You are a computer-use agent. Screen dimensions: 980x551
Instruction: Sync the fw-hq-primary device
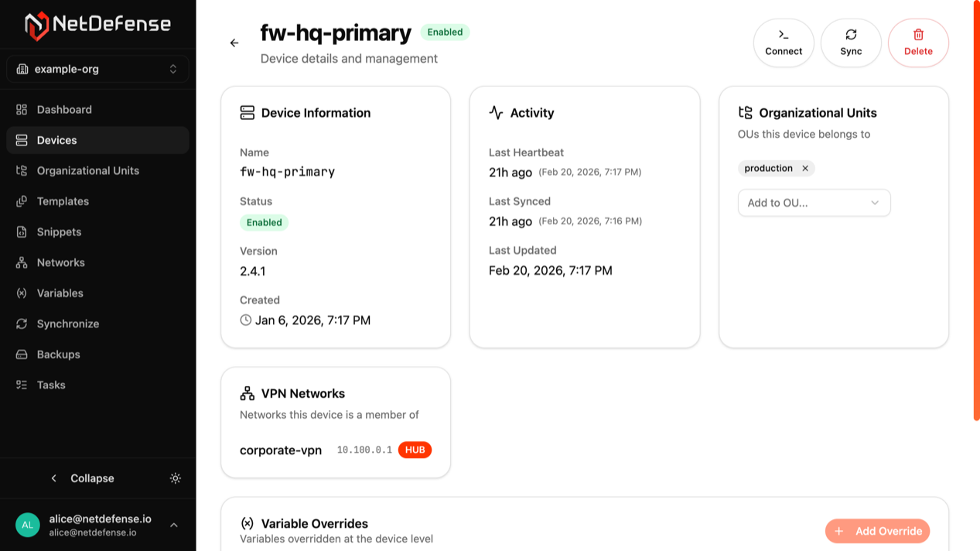pos(851,43)
